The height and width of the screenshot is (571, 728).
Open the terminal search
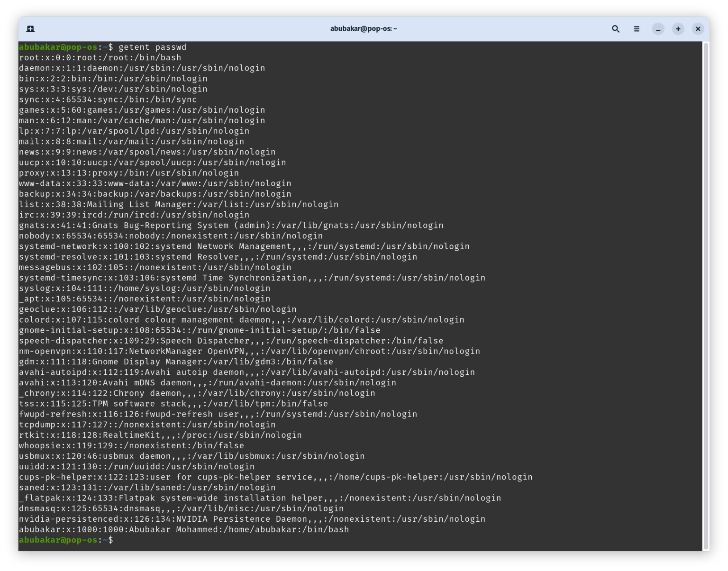(x=616, y=29)
